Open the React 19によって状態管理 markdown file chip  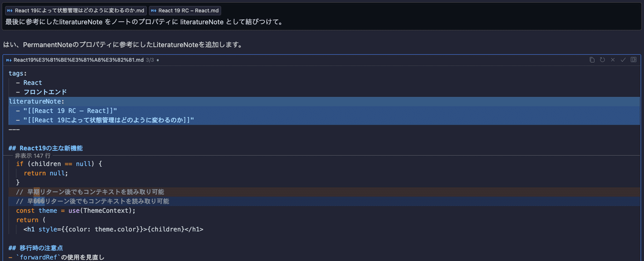coord(76,10)
